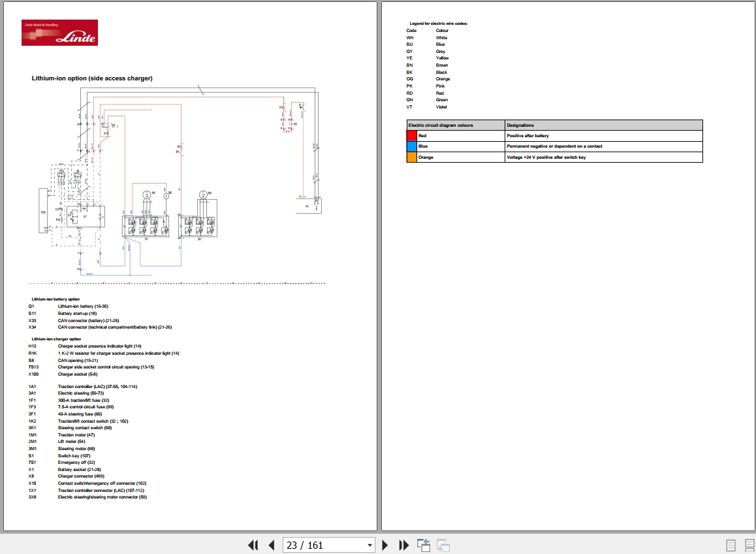Image resolution: width=756 pixels, height=554 pixels.
Task: Click the 'GY Grey' wire code row
Action: coord(426,51)
